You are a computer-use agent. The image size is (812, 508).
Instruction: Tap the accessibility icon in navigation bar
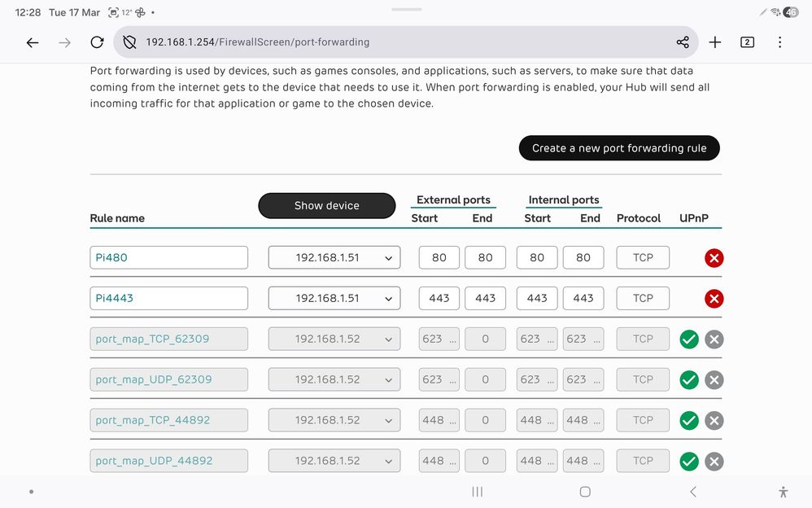[x=783, y=492]
